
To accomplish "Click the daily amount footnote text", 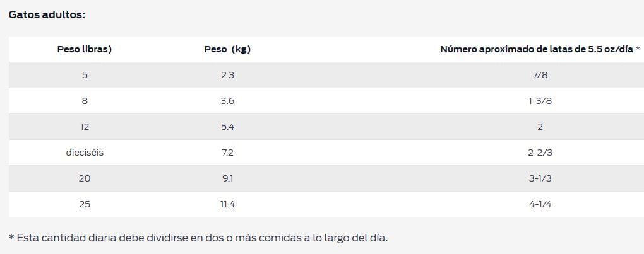I will click(x=198, y=238).
